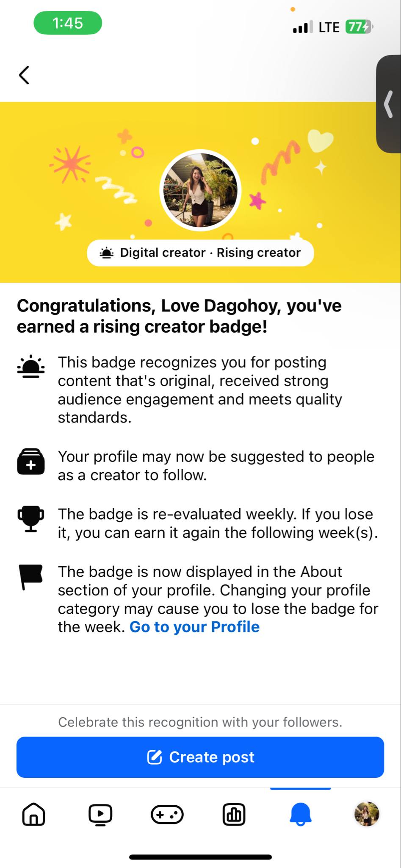
Task: Open the Gaming controller tab
Action: tap(167, 815)
